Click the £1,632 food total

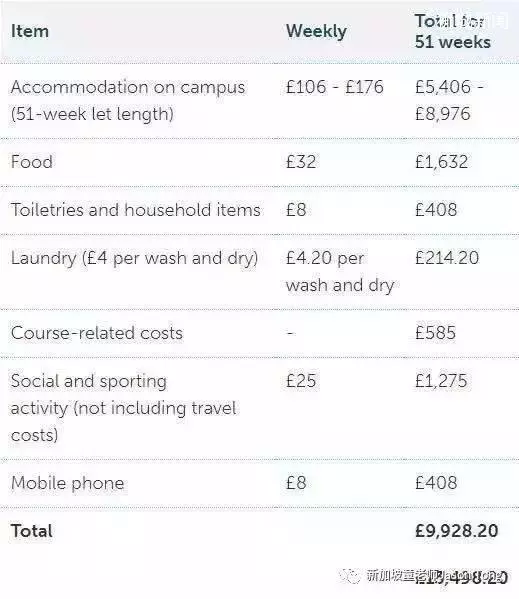pos(441,162)
